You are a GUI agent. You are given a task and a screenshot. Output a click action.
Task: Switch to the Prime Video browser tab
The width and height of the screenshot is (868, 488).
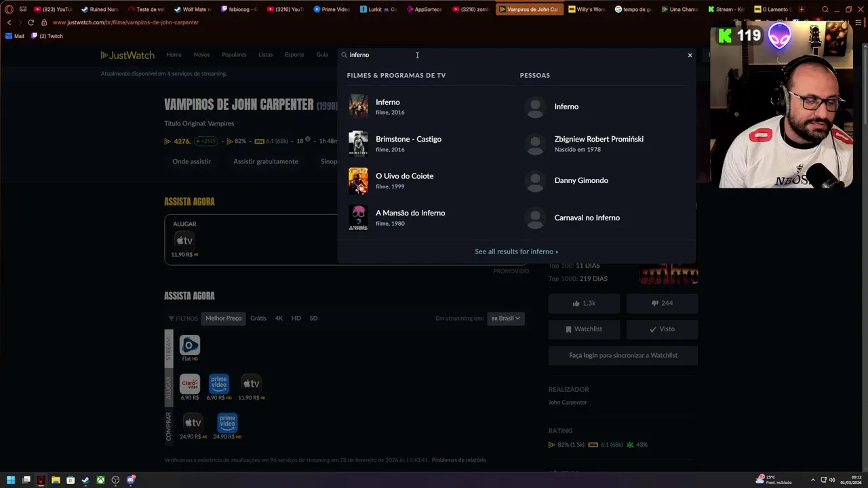[x=331, y=9]
